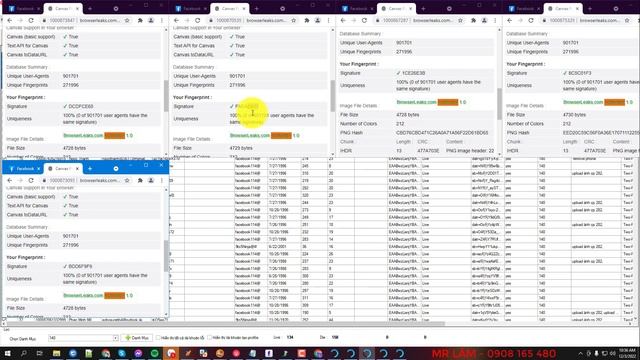
Task: Open Chrome menu in window with signature BDD6F9F8
Action: tap(162, 180)
